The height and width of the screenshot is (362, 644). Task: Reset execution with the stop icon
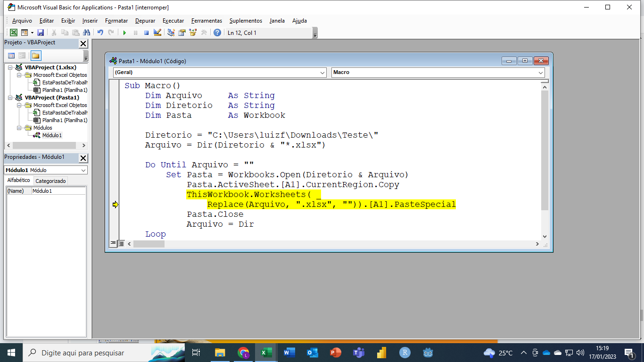point(146,33)
